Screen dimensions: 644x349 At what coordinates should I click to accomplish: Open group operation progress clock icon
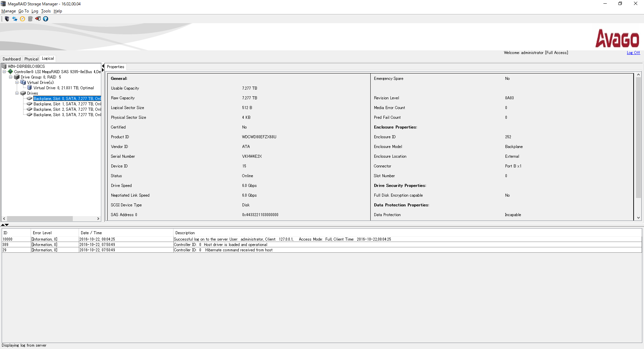[22, 19]
